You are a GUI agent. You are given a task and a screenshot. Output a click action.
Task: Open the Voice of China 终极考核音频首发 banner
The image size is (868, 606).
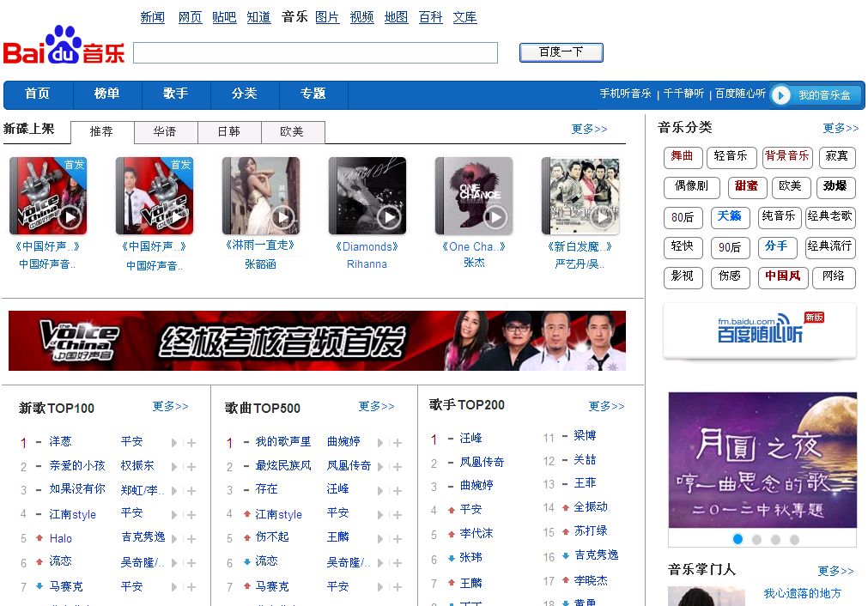[x=317, y=341]
